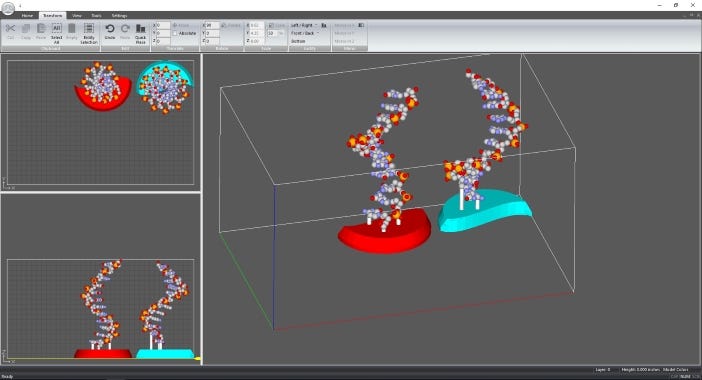Viewport: 702px width, 380px height.
Task: Click the Scale Z input field
Action: point(257,41)
